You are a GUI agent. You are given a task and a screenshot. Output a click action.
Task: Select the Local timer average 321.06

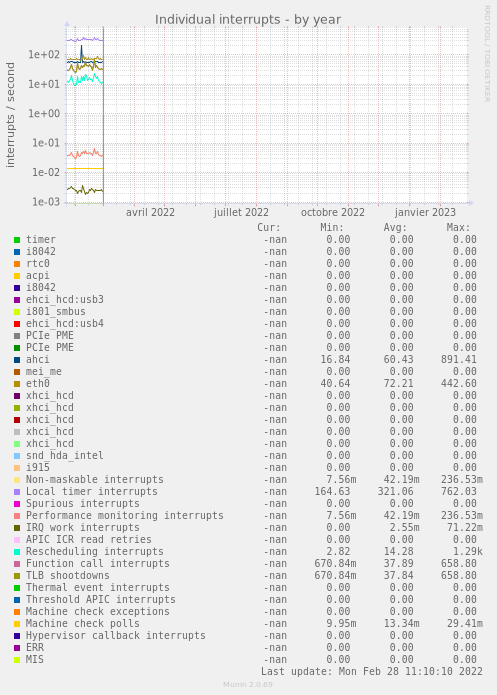pyautogui.click(x=395, y=492)
